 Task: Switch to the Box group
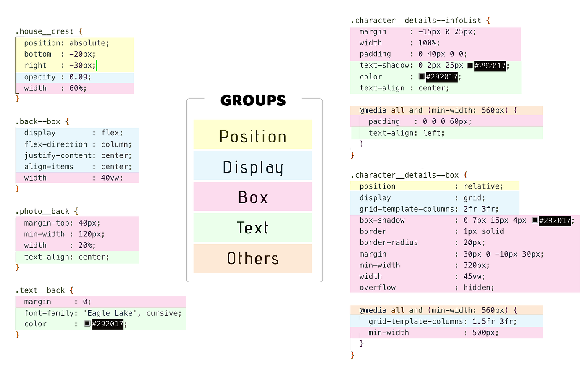(x=252, y=197)
